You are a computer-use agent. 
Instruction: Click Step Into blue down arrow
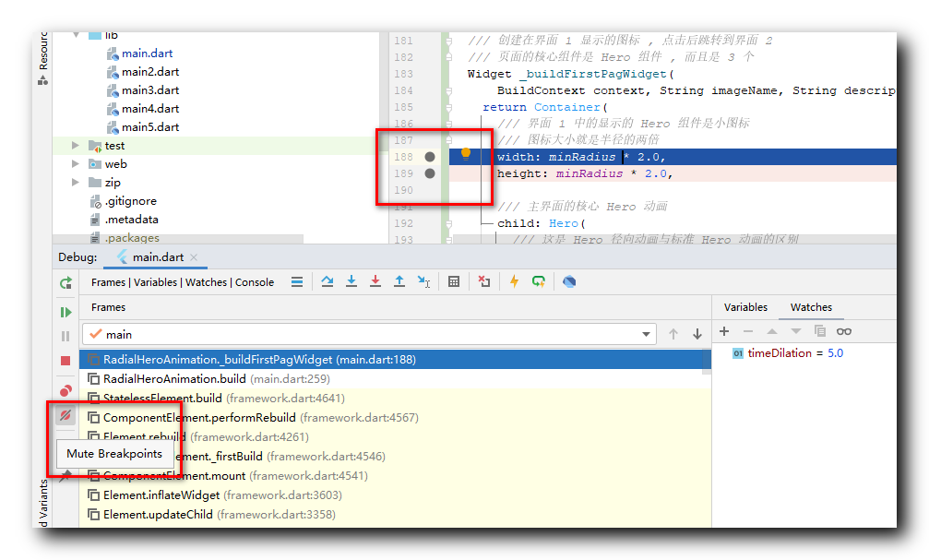point(351,281)
